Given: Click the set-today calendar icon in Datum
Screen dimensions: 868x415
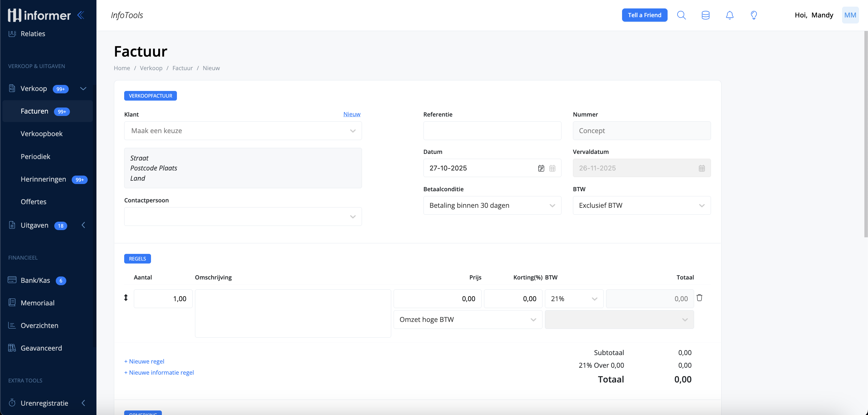Looking at the screenshot, I should [x=541, y=168].
